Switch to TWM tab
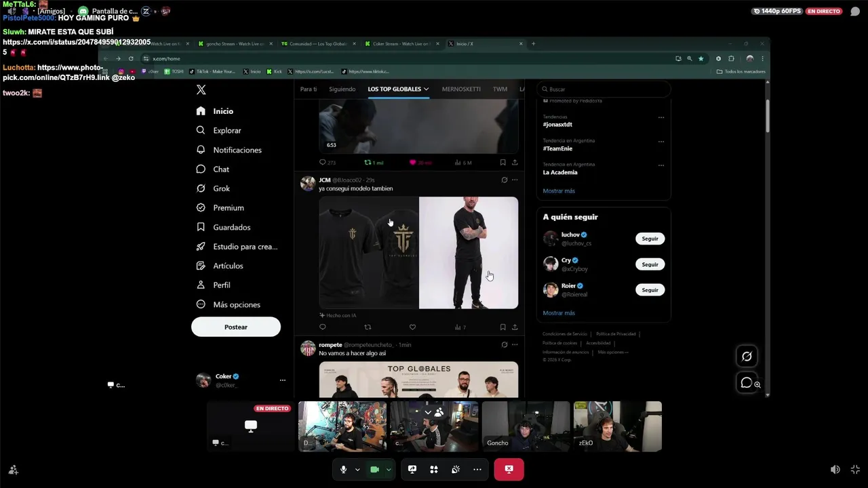868x488 pixels. (500, 89)
